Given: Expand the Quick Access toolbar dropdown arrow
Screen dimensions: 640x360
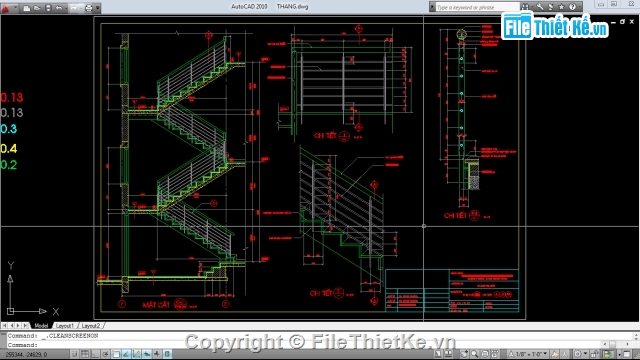Looking at the screenshot, I should pyautogui.click(x=98, y=8).
